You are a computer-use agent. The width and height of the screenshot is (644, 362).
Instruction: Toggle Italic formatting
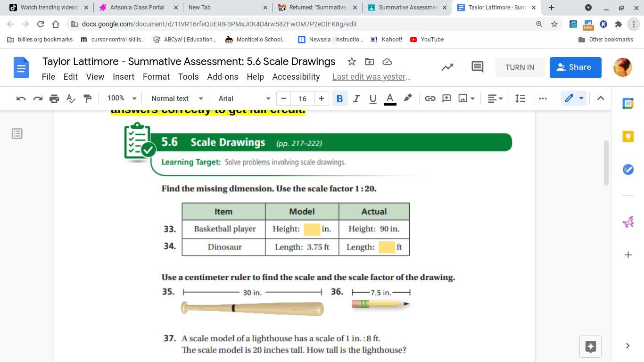coord(356,99)
